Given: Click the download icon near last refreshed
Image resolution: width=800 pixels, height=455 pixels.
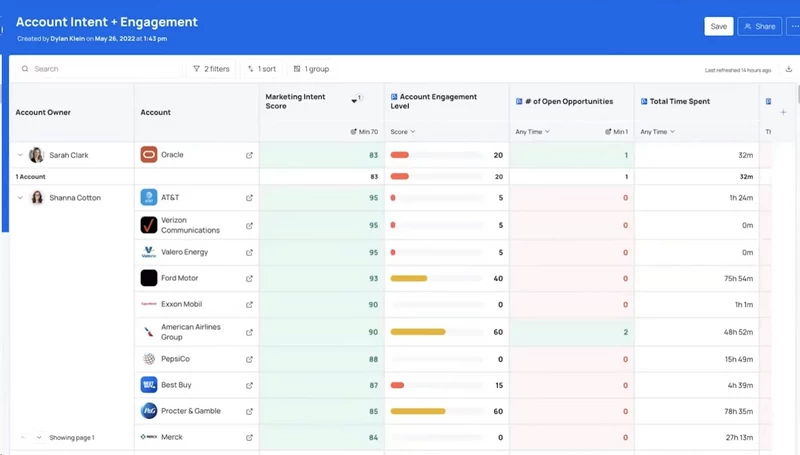Looking at the screenshot, I should (x=789, y=69).
